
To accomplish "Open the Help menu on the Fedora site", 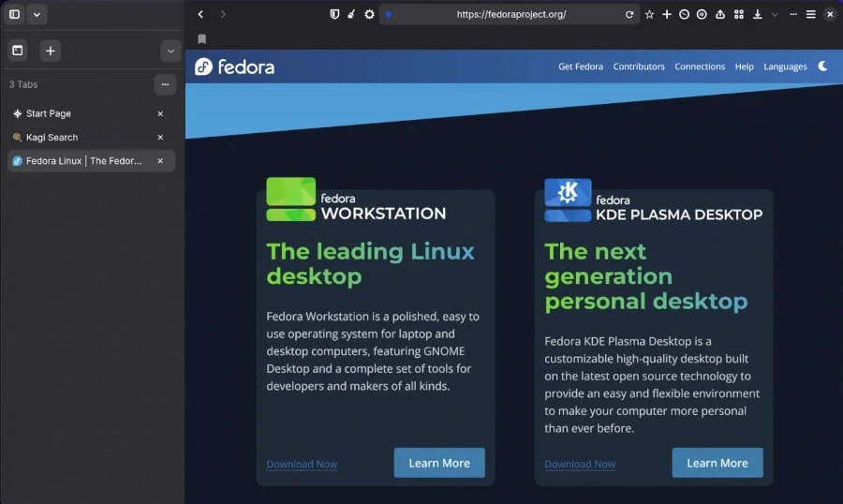I will tap(744, 67).
